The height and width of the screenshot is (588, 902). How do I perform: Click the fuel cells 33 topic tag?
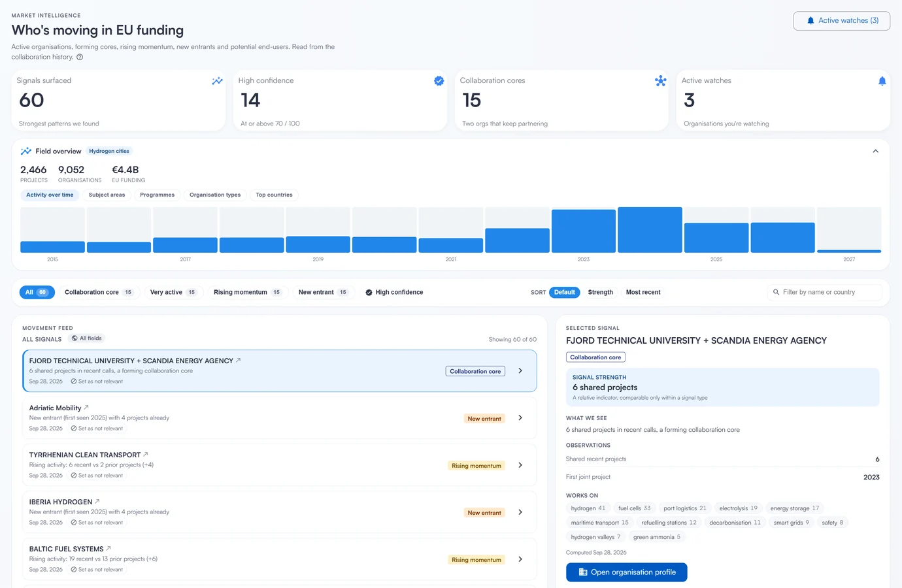point(635,508)
